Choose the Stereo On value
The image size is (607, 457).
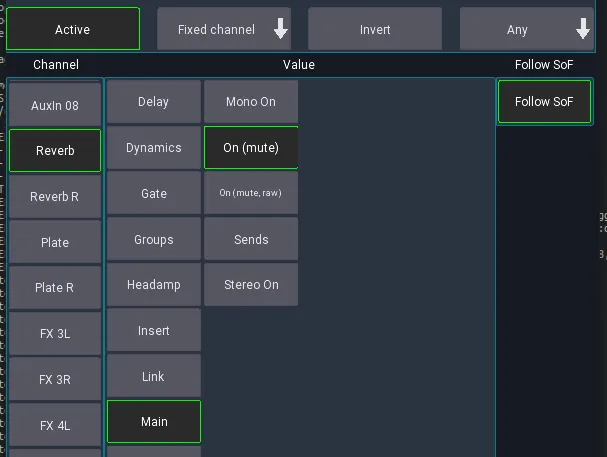(x=251, y=285)
